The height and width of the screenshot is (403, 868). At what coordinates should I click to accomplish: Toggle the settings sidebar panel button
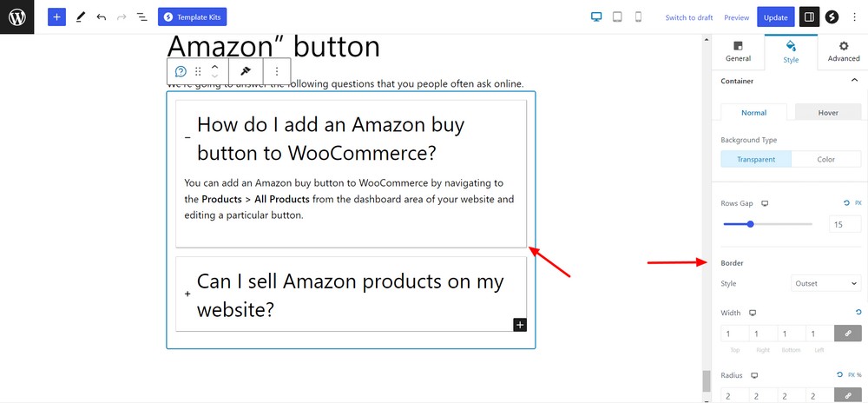(x=808, y=17)
